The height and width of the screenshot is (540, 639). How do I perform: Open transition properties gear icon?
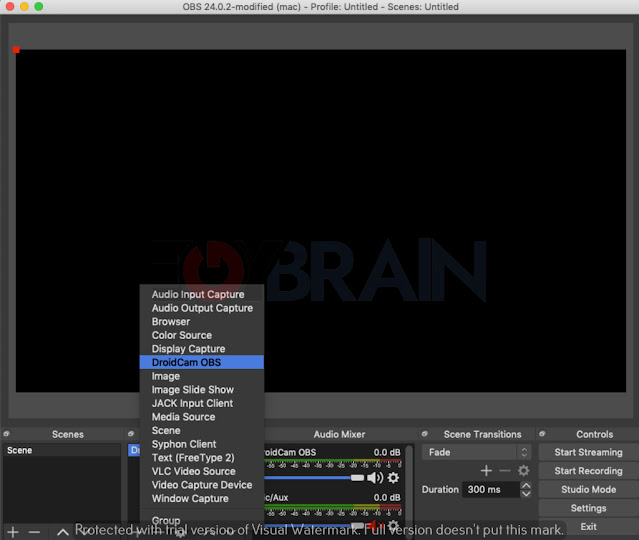524,471
